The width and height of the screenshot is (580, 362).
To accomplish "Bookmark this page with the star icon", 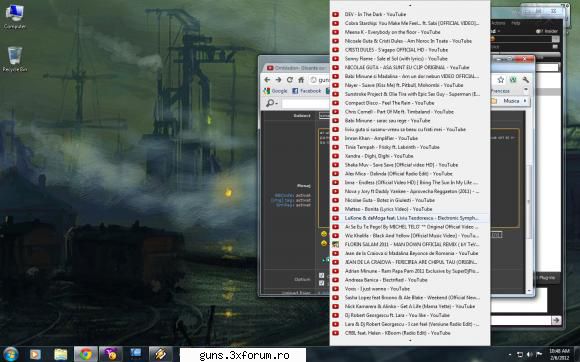I will click(x=500, y=80).
